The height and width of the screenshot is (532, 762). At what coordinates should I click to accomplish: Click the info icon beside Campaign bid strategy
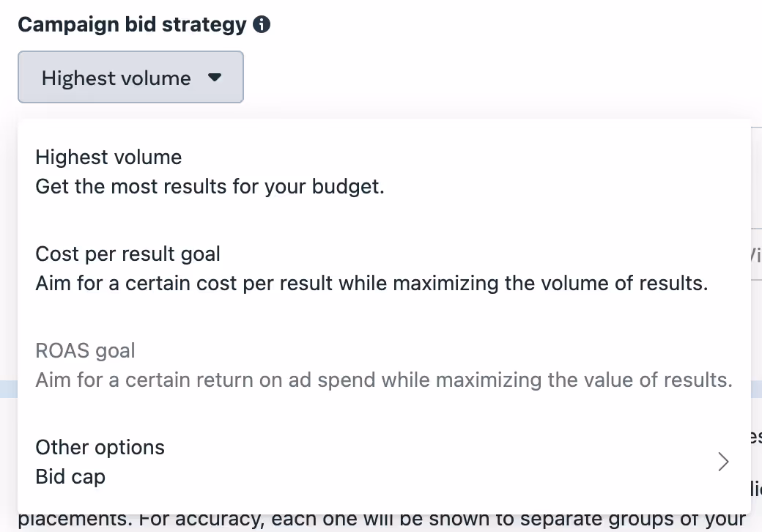262,24
